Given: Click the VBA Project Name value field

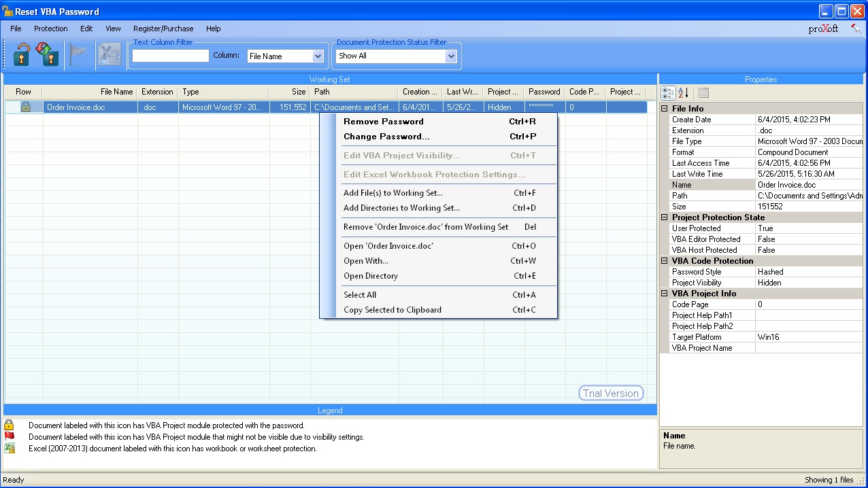Looking at the screenshot, I should pyautogui.click(x=809, y=348).
